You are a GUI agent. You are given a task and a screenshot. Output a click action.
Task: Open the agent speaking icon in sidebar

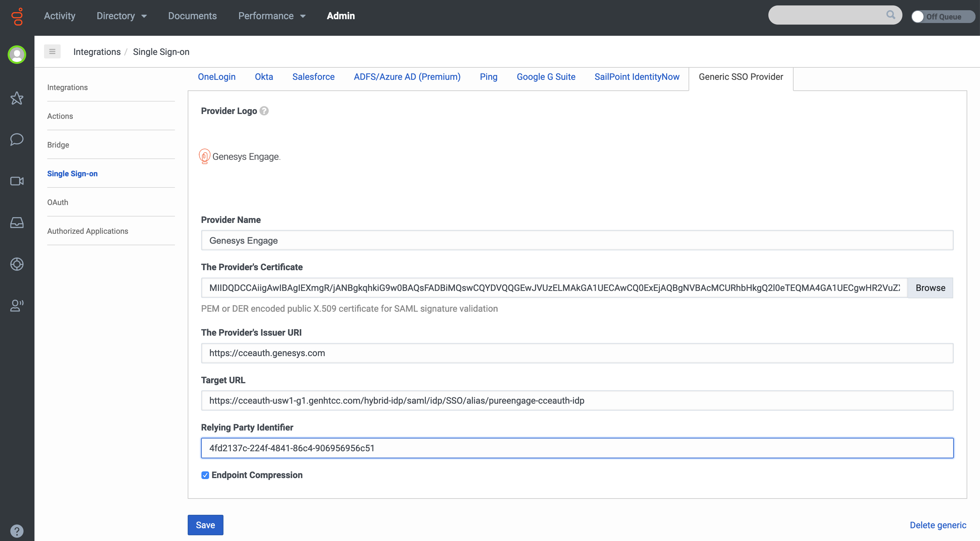[17, 305]
